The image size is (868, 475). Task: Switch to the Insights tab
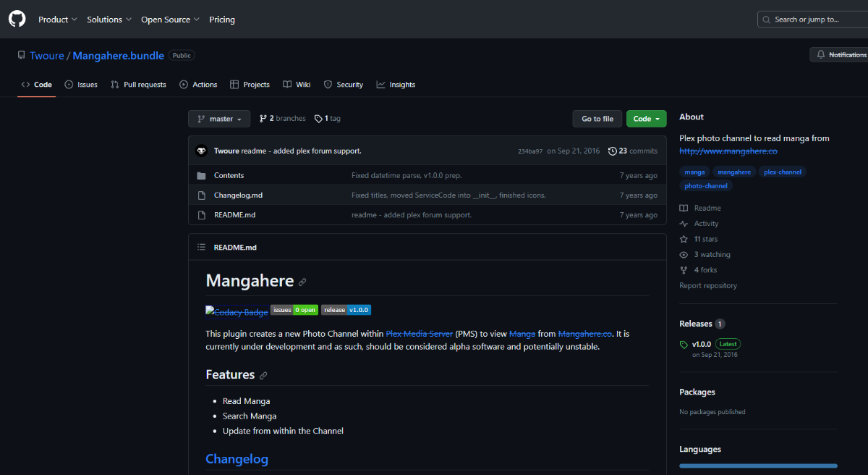click(x=396, y=85)
